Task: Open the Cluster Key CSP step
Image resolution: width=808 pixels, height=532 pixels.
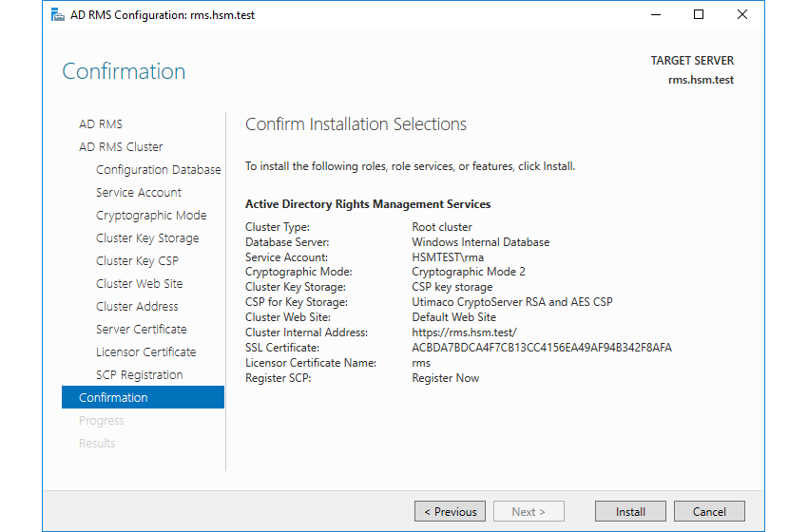Action: [x=137, y=260]
